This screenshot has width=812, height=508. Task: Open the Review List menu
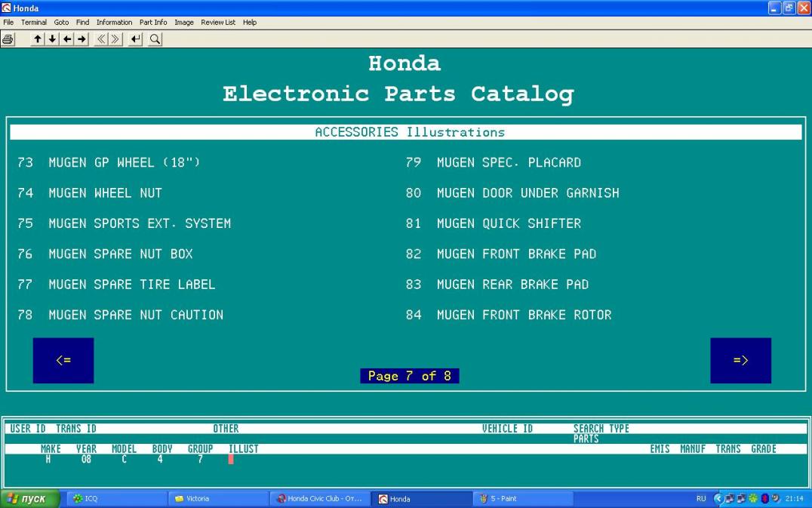point(218,22)
